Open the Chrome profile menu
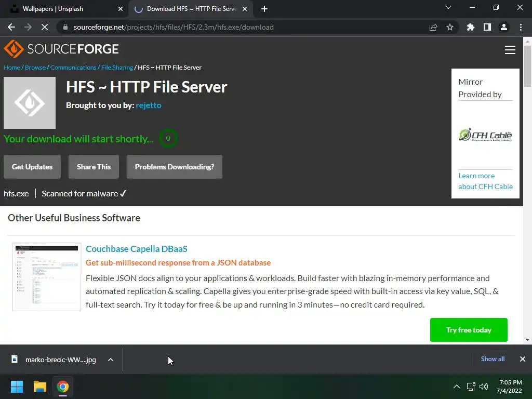The height and width of the screenshot is (399, 532). pyautogui.click(x=504, y=27)
